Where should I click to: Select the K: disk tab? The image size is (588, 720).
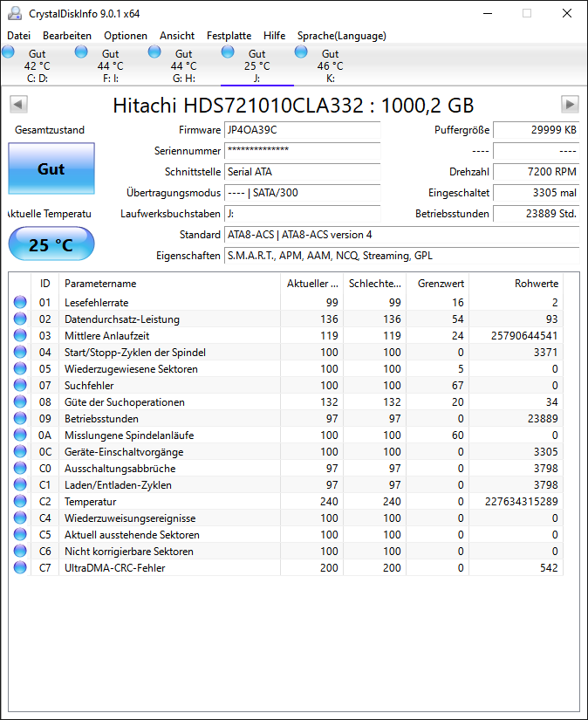pos(331,65)
